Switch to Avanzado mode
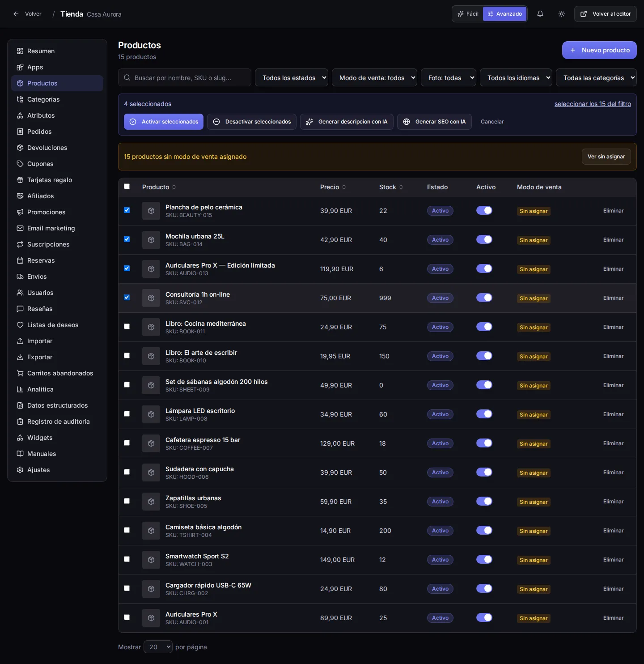 tap(505, 14)
